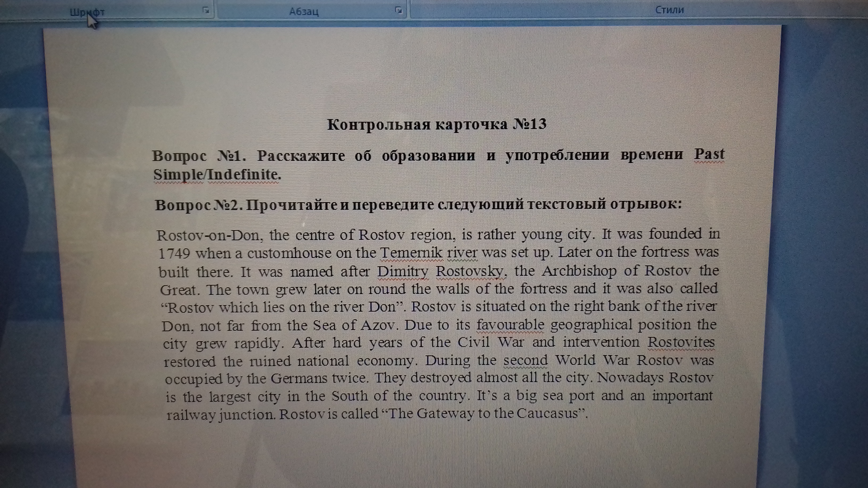The image size is (868, 488).
Task: Open the Абзац paragraph dialog launcher
Action: point(399,10)
